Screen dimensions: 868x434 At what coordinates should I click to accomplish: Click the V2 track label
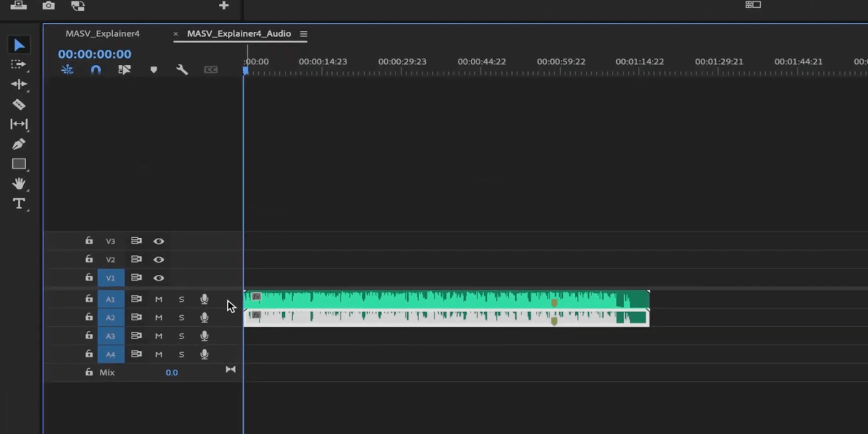click(x=111, y=260)
